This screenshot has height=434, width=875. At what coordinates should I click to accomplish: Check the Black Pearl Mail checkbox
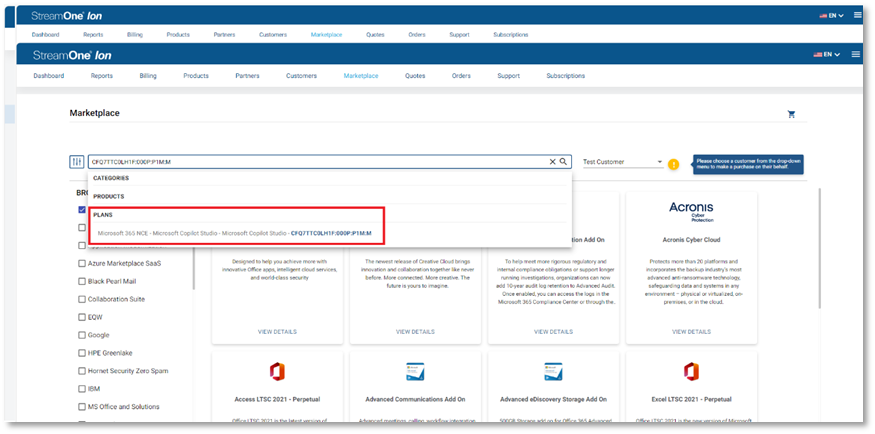(x=82, y=281)
